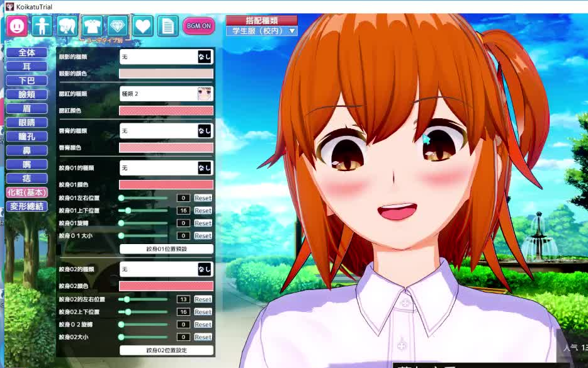
Task: Pick the 紋身01顏色 color swatch
Action: coord(166,185)
